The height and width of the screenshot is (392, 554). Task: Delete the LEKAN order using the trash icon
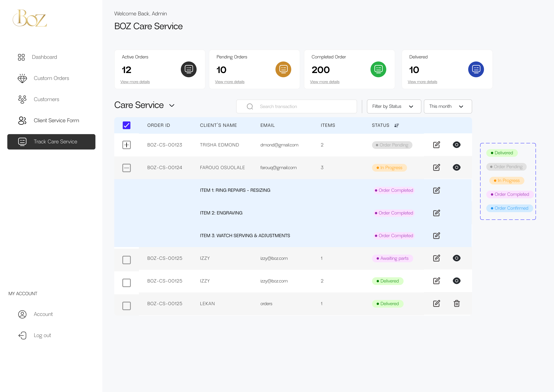(x=457, y=303)
